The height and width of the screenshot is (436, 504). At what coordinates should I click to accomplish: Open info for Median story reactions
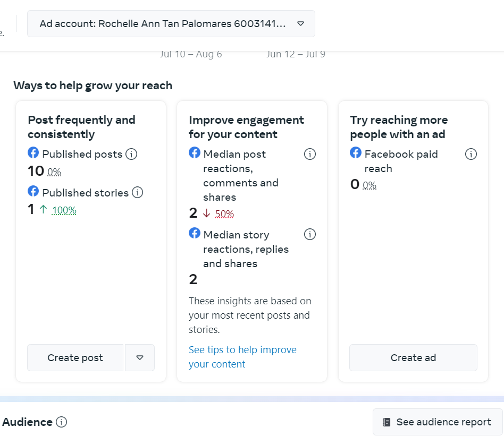[309, 235]
